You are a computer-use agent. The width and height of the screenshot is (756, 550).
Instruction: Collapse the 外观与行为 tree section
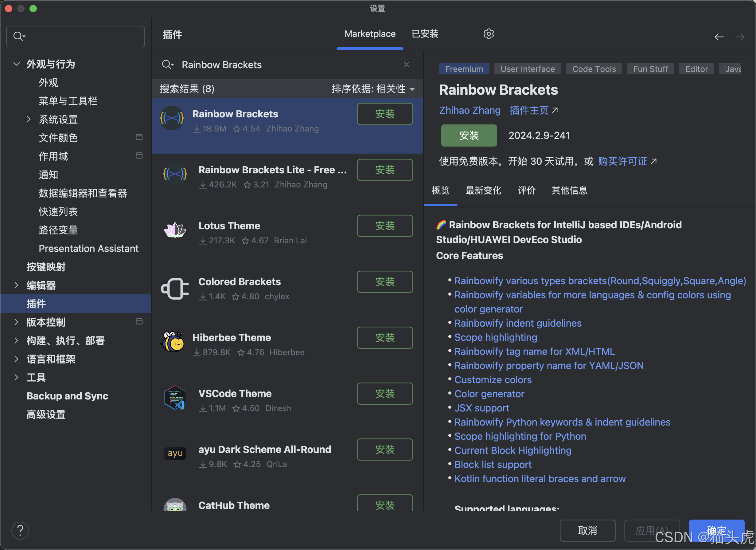(16, 64)
